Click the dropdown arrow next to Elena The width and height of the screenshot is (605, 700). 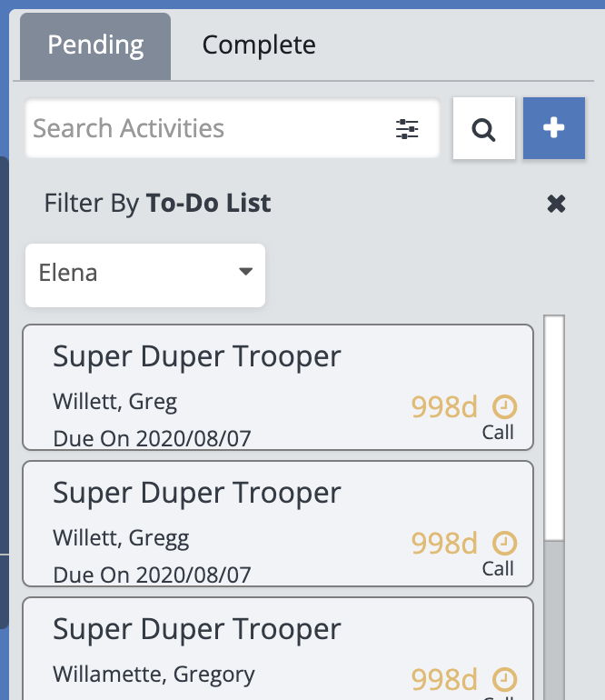point(244,272)
